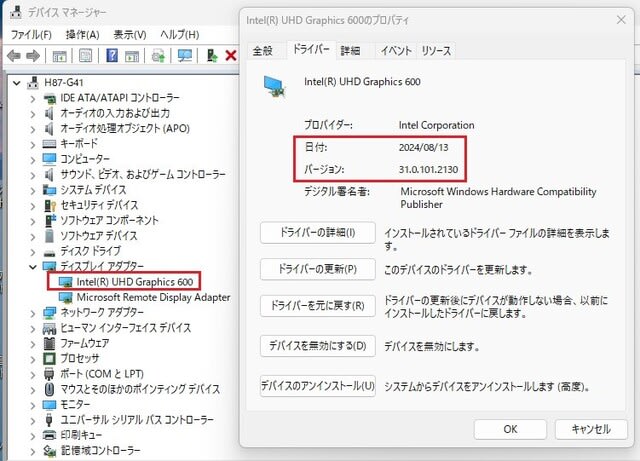This screenshot has width=640, height=461.
Task: Click the 印刷キュー printer icon
Action: coord(49,435)
